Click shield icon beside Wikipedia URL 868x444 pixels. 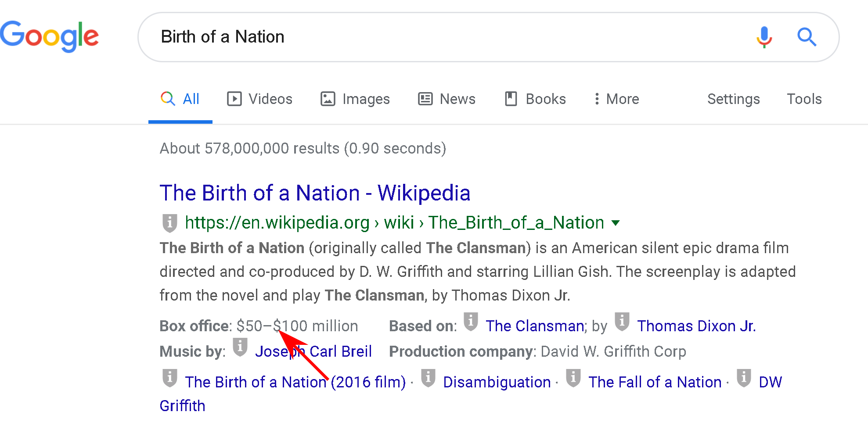coord(169,223)
